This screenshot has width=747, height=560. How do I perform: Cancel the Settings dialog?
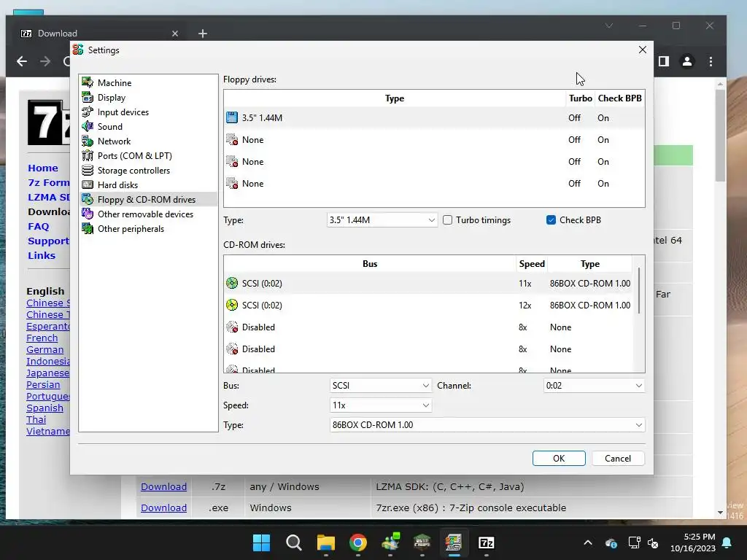click(x=618, y=458)
